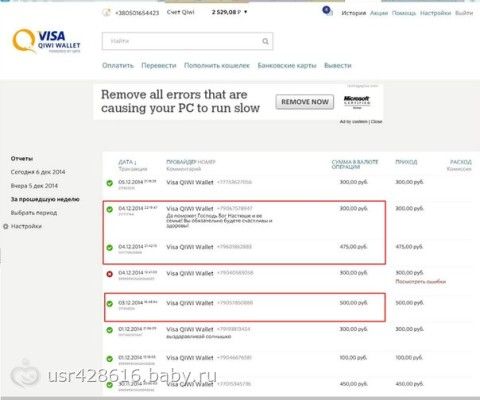Expand the account balance dropdown arrow

(x=246, y=12)
